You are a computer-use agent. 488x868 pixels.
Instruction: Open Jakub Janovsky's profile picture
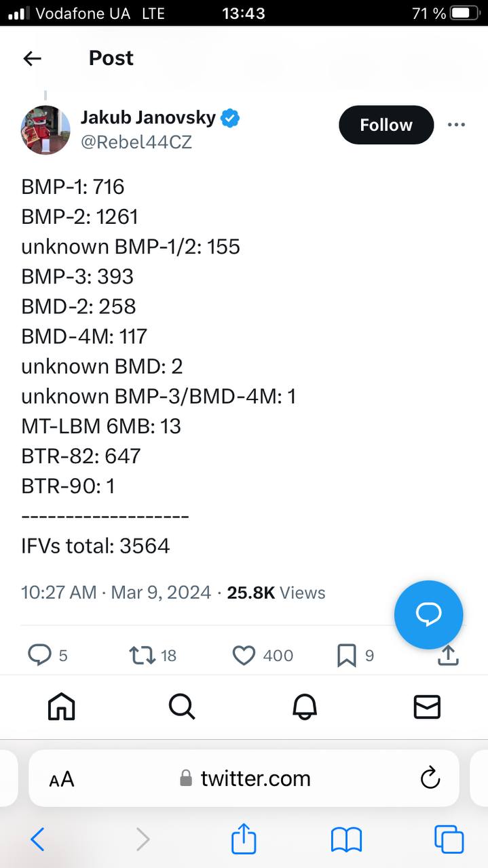(x=46, y=130)
